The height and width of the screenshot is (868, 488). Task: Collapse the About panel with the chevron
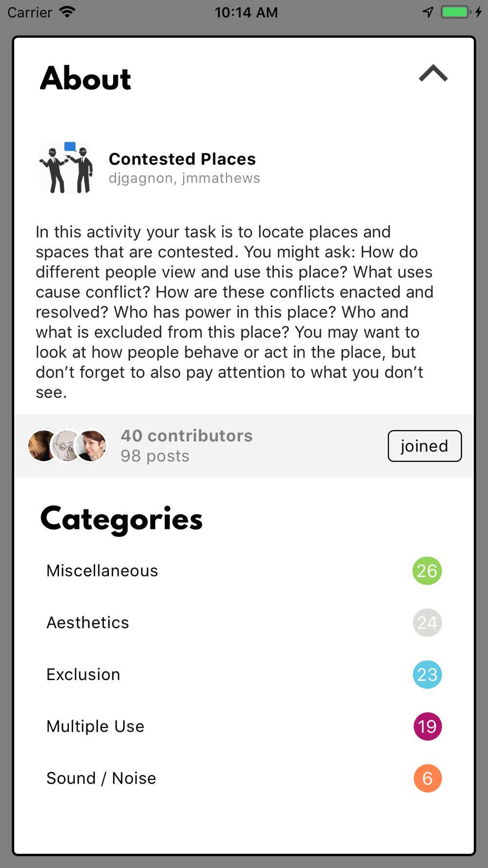pyautogui.click(x=433, y=73)
